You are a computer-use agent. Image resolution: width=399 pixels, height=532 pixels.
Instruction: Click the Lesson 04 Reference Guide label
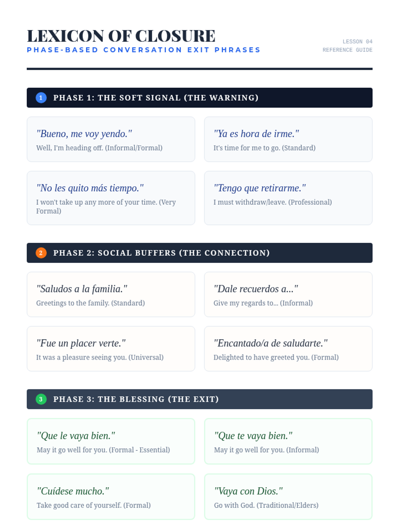[x=347, y=46]
